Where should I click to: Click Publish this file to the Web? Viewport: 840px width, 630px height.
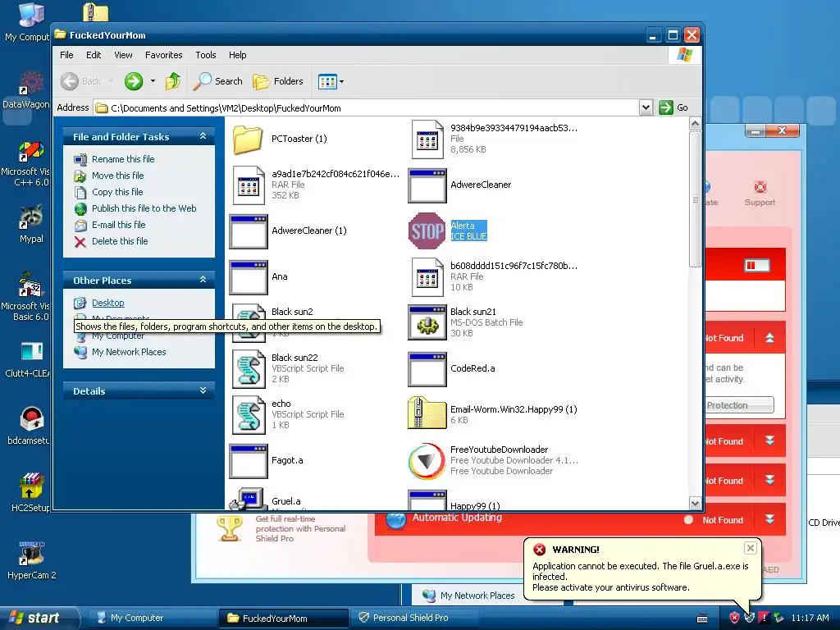144,208
